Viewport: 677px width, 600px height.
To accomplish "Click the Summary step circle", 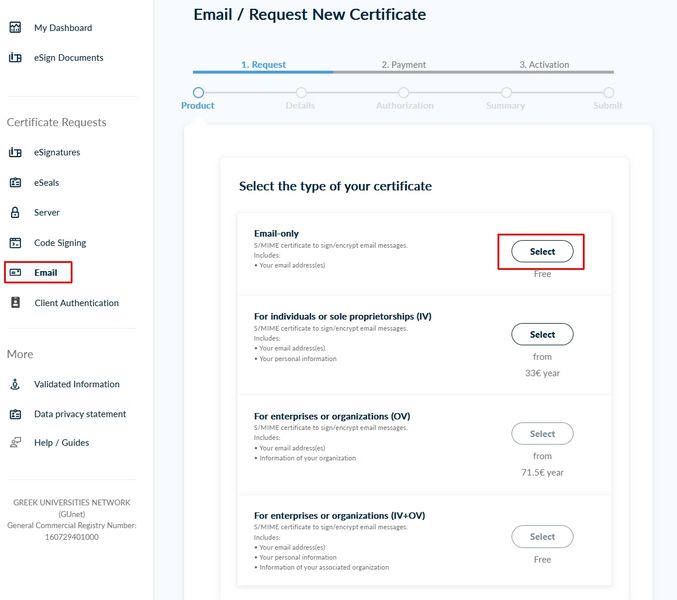I will (x=506, y=92).
